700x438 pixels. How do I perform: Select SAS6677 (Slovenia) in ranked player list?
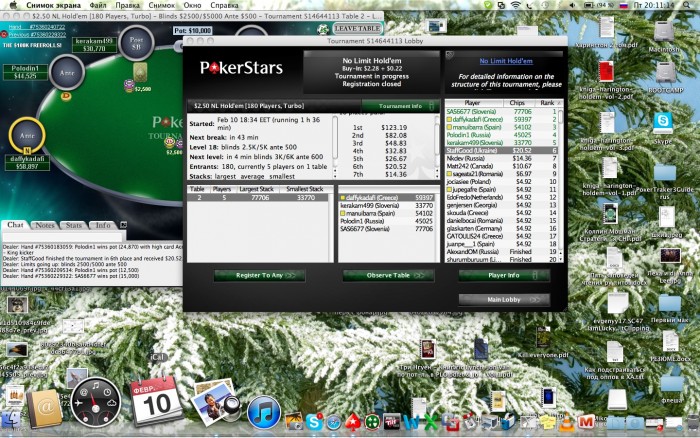[501, 112]
